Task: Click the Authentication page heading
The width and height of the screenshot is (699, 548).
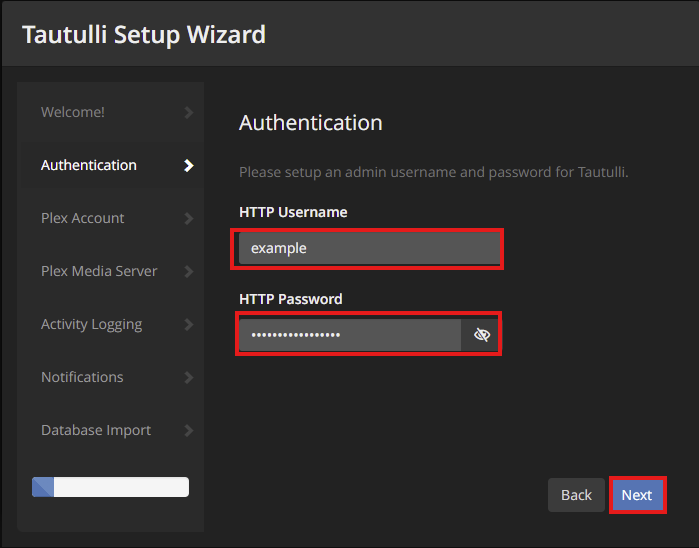Action: pos(311,123)
